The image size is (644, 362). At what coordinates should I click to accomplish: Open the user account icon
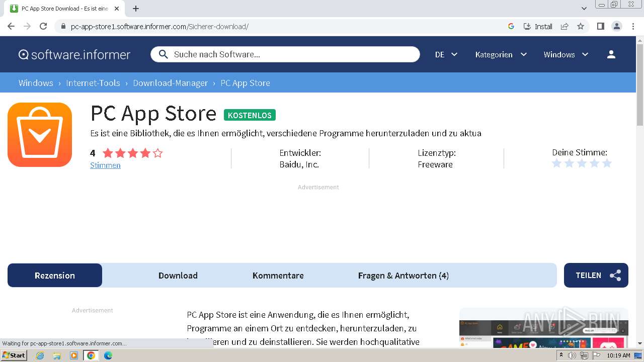611,54
